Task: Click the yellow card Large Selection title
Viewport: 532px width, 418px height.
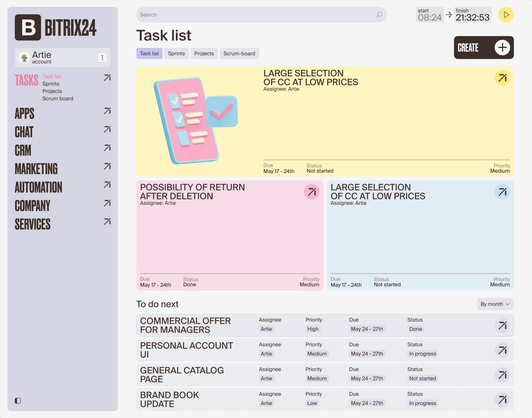Action: pos(311,78)
